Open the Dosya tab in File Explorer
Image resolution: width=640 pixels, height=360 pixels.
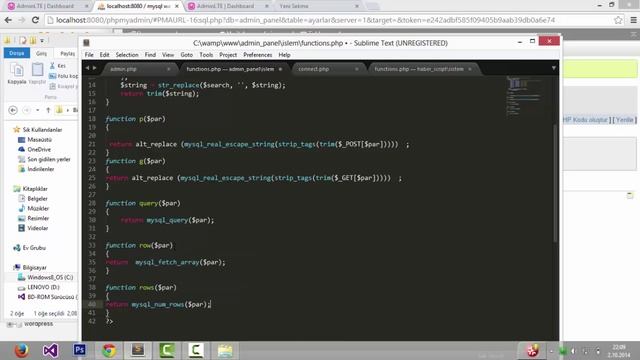click(17, 53)
